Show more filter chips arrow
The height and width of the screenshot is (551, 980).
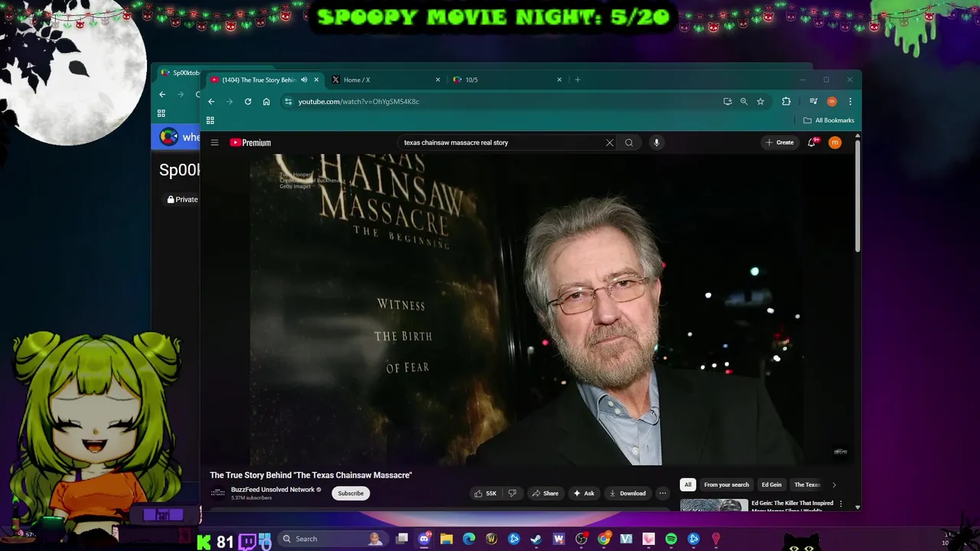coord(834,484)
